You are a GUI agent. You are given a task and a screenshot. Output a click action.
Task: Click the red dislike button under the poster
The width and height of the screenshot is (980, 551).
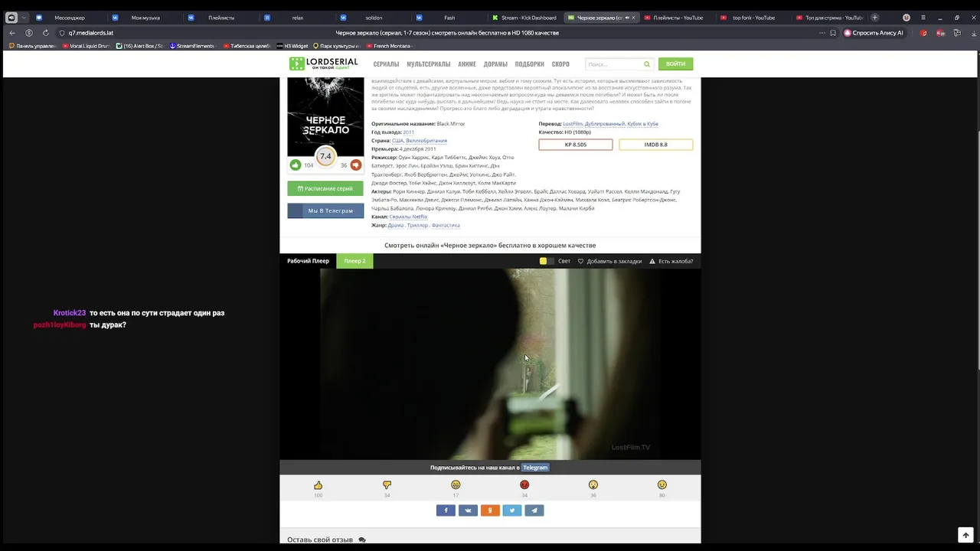pyautogui.click(x=355, y=165)
